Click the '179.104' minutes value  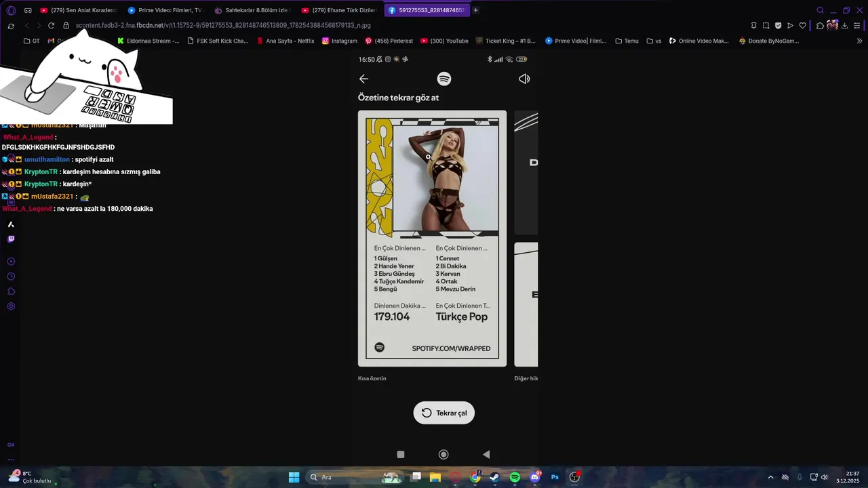392,317
